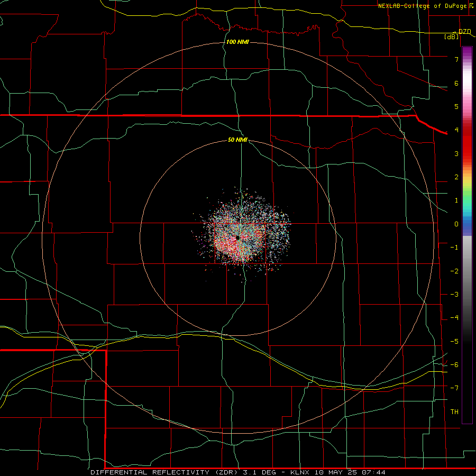Click the -1 value on the scale
Image resolution: width=476 pixels, height=476 pixels.
pyautogui.click(x=454, y=248)
